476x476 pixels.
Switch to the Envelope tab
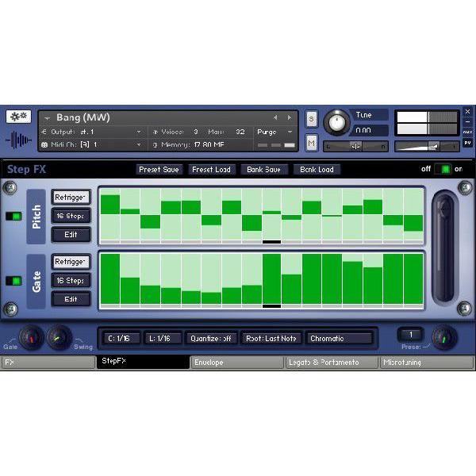click(236, 363)
